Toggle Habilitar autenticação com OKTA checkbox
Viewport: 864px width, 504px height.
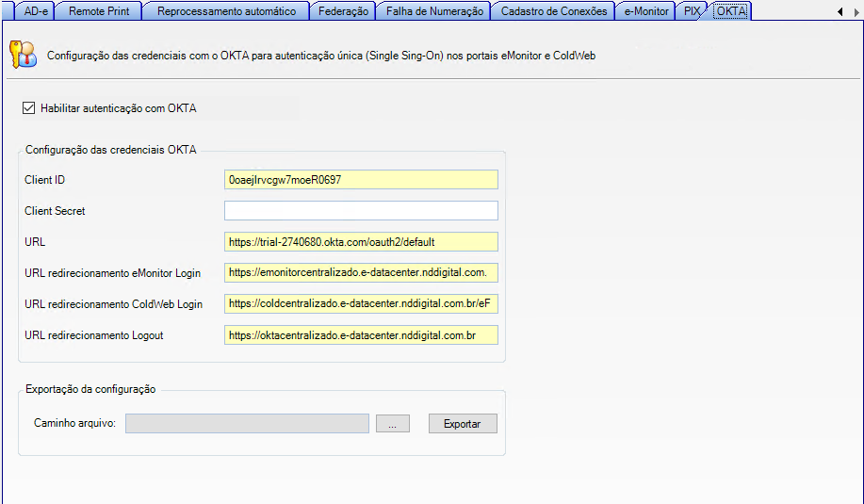tap(28, 108)
